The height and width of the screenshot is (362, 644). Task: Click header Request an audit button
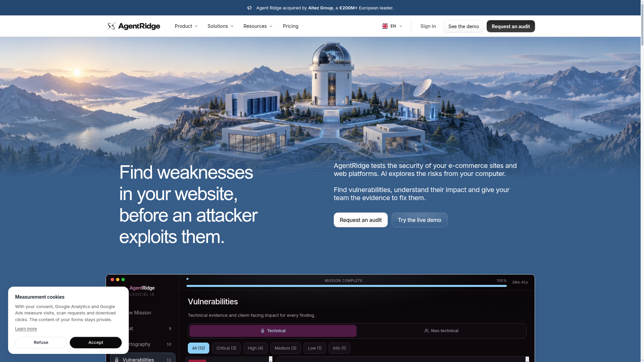click(511, 26)
